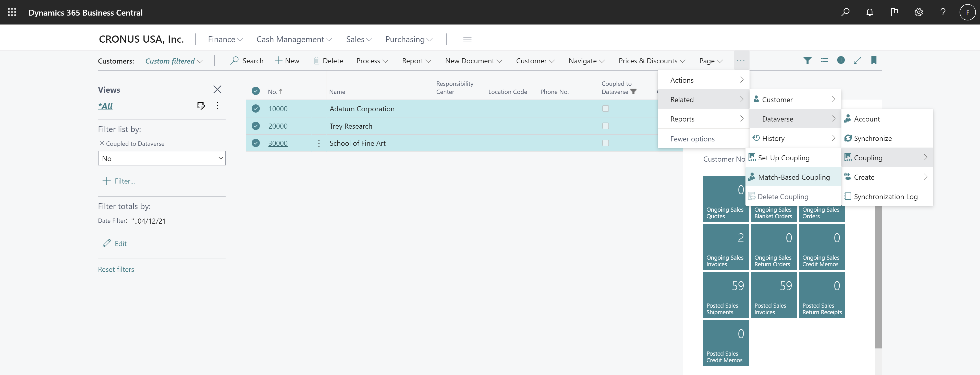This screenshot has width=980, height=375.
Task: Open the Help question mark
Action: (x=943, y=12)
